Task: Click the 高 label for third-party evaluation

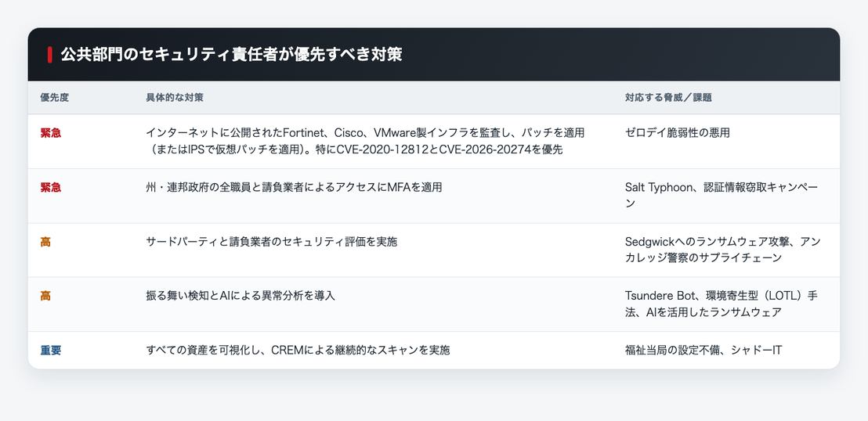Action: point(45,242)
